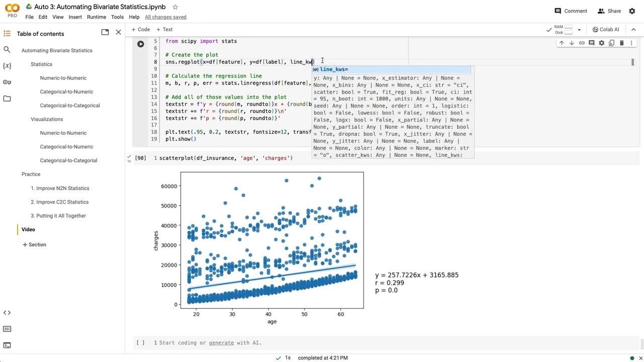
Task: Go to the Statistics section
Action: tap(41, 64)
